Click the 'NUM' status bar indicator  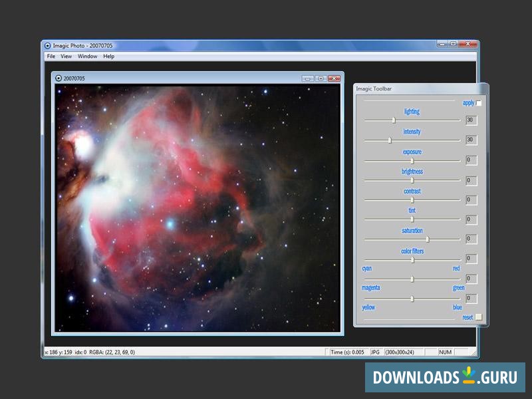tap(445, 352)
